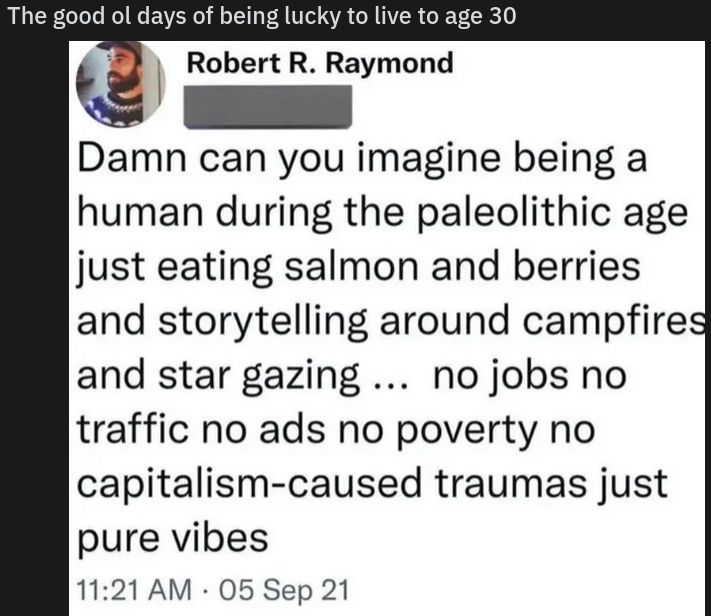Click the word "jobs" in the tweet

tap(533, 377)
